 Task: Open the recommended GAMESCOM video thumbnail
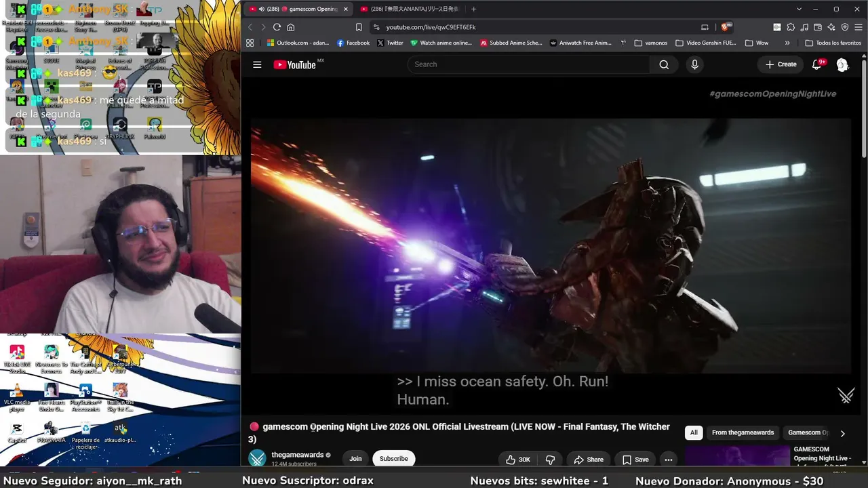737,456
